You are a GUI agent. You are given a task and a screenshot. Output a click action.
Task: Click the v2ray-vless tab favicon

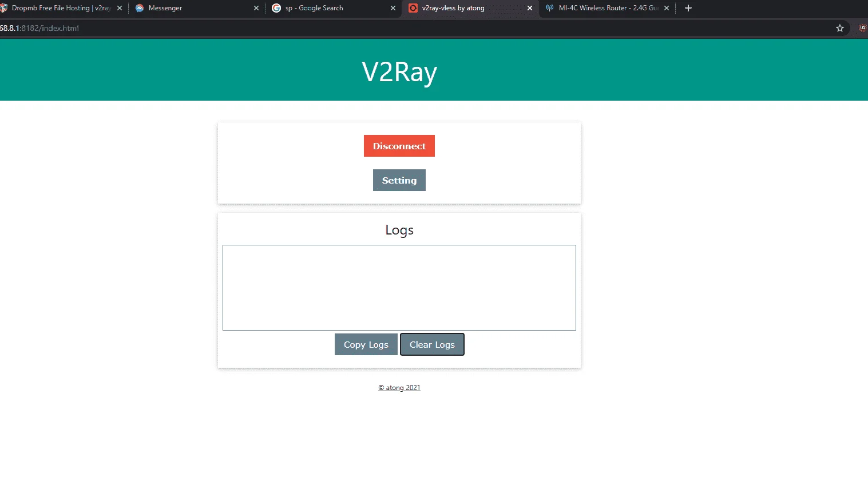[x=413, y=8]
